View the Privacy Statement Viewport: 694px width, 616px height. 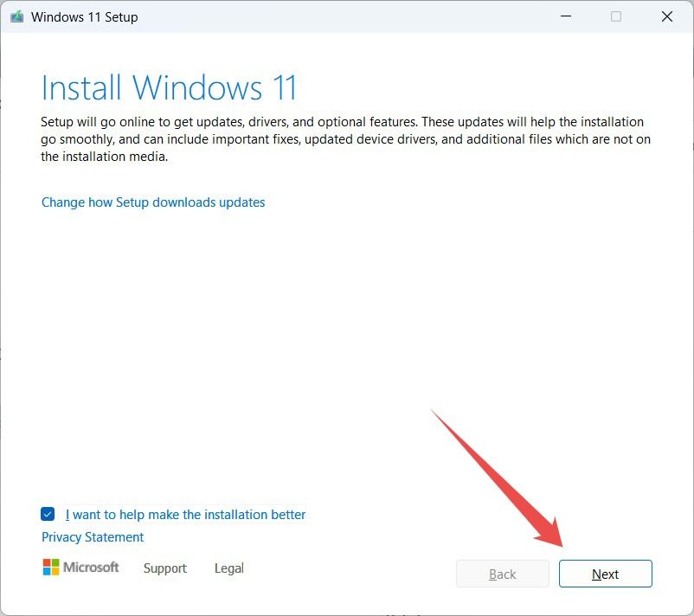pos(92,536)
